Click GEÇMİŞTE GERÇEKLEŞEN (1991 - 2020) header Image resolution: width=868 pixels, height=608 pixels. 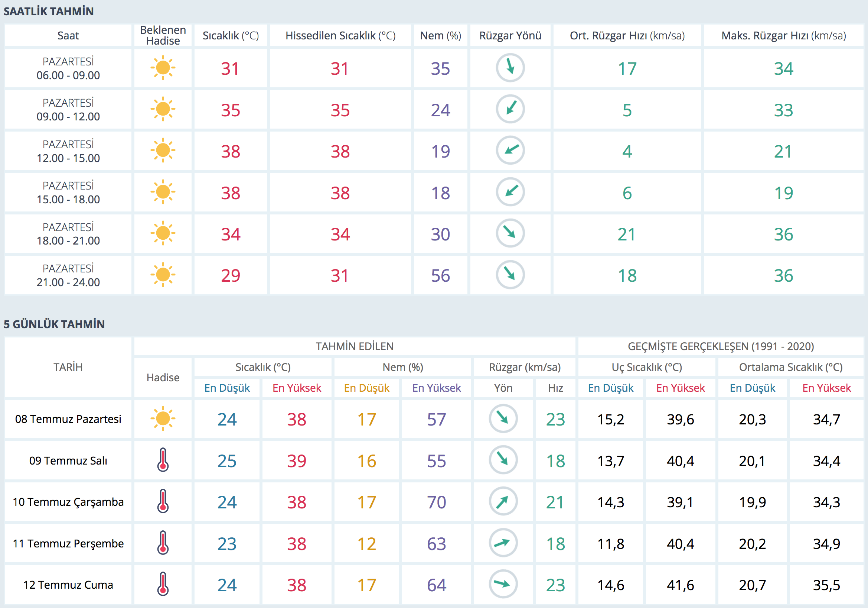tap(721, 346)
